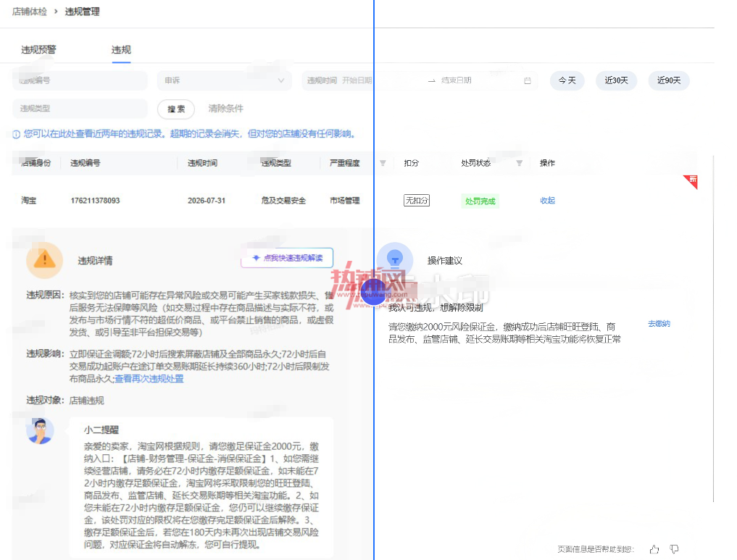Image resolution: width=737 pixels, height=560 pixels.
Task: Click the calendar icon in date range
Action: click(x=528, y=81)
